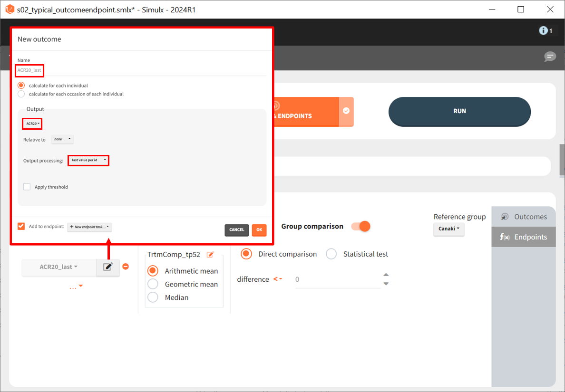
Task: Enable the Apply threshold checkbox
Action: (27, 187)
